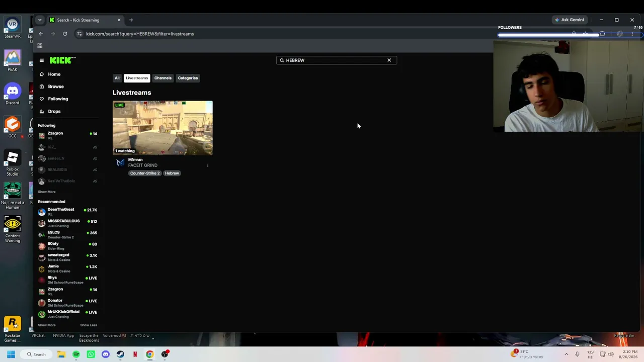
Task: Open the taskbar volume control
Action: tap(611, 354)
